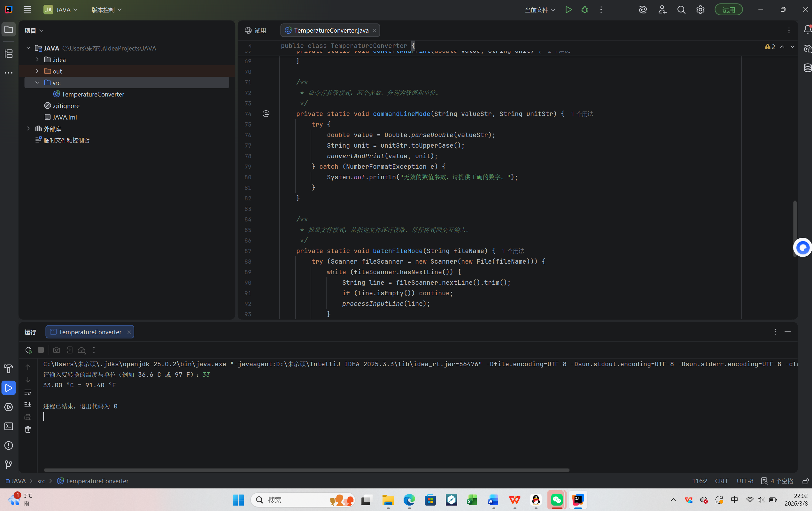Collapse the src folder
Viewport: 812px width, 511px height.
[x=37, y=83]
